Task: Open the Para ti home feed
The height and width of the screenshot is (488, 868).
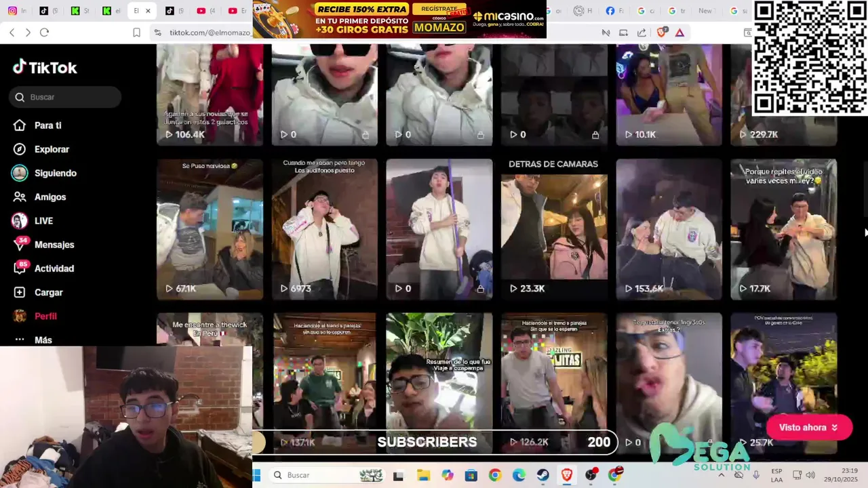Action: click(x=39, y=125)
